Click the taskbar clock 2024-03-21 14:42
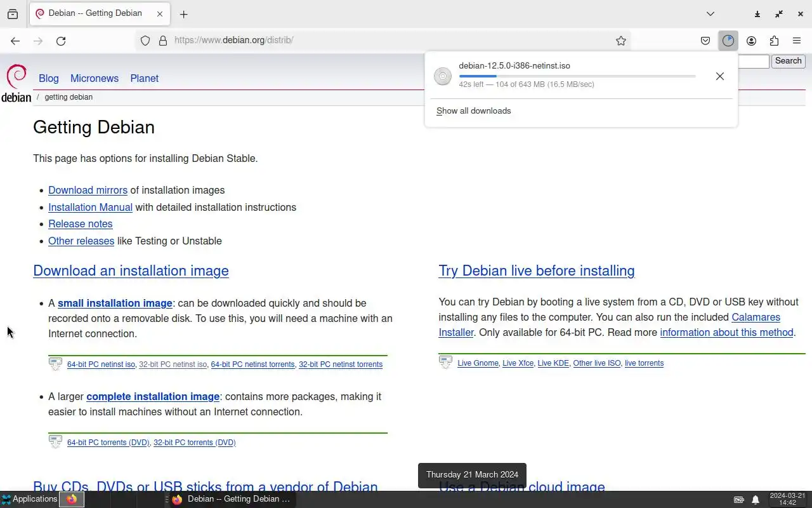This screenshot has width=812, height=508. click(787, 499)
